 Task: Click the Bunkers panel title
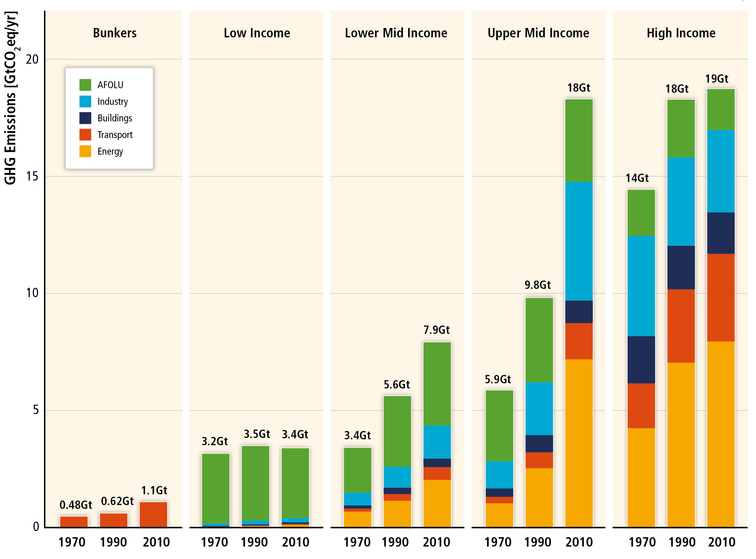115,33
